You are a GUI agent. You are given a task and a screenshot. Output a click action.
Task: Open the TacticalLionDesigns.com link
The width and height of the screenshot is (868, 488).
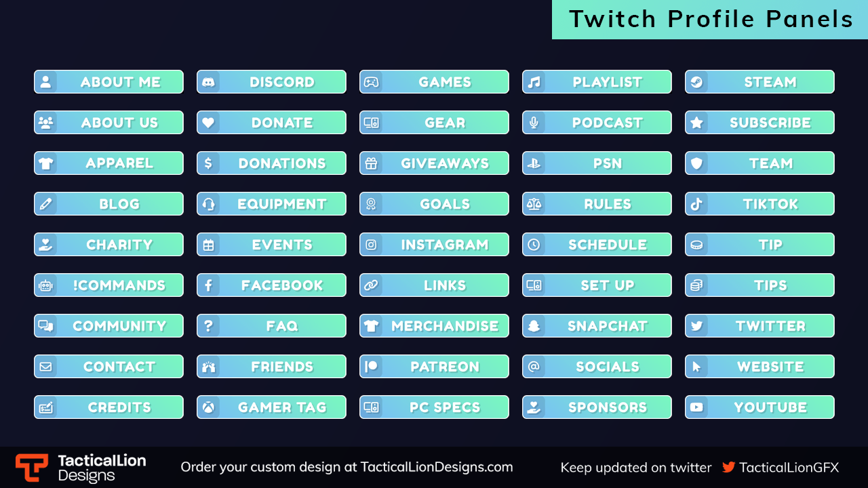(437, 467)
